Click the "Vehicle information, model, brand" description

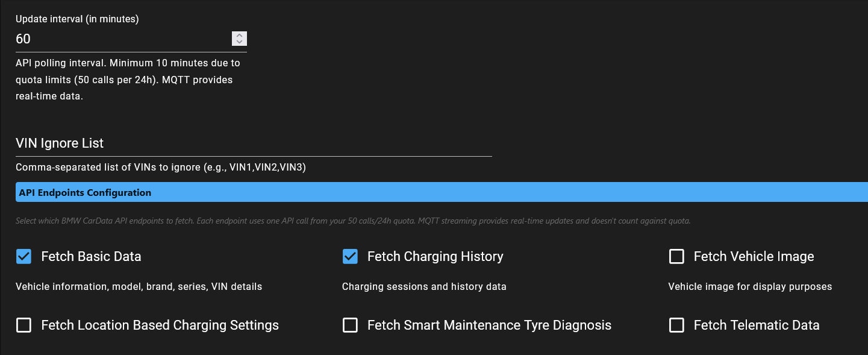139,287
